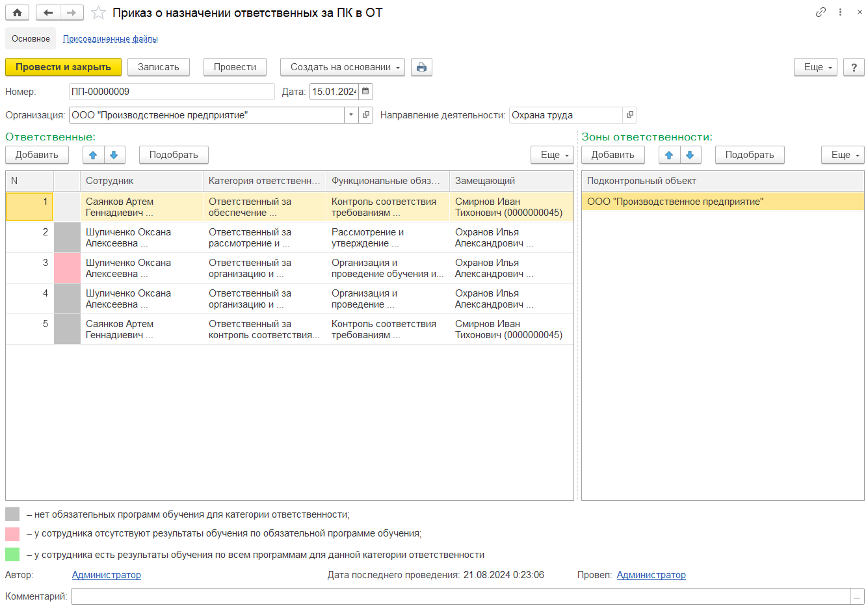This screenshot has width=868, height=610.
Task: Open organization field in new window icon
Action: (366, 115)
